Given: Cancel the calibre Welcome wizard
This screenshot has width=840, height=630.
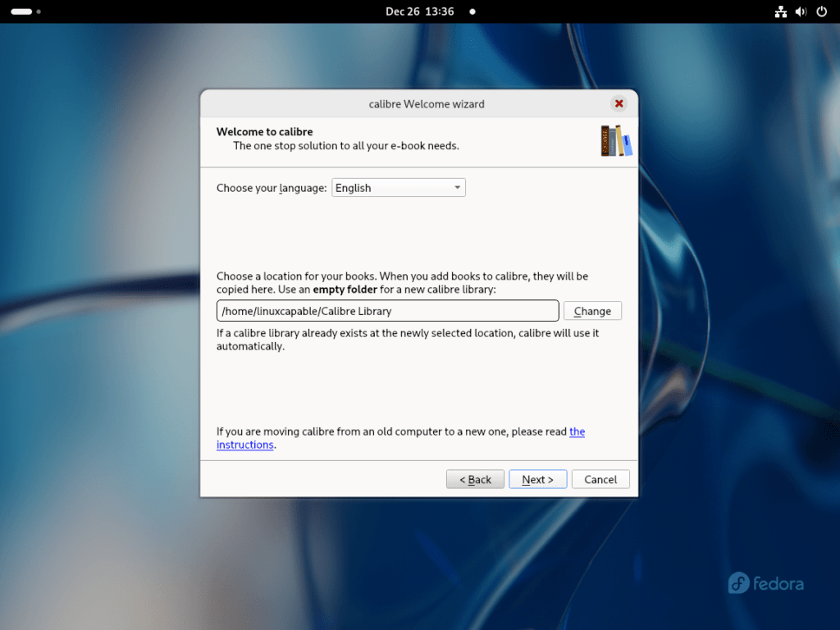Looking at the screenshot, I should 600,479.
